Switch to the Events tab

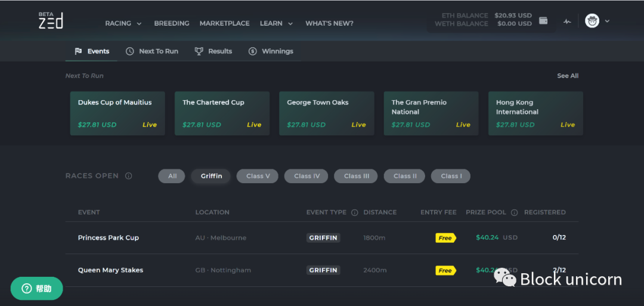point(91,51)
